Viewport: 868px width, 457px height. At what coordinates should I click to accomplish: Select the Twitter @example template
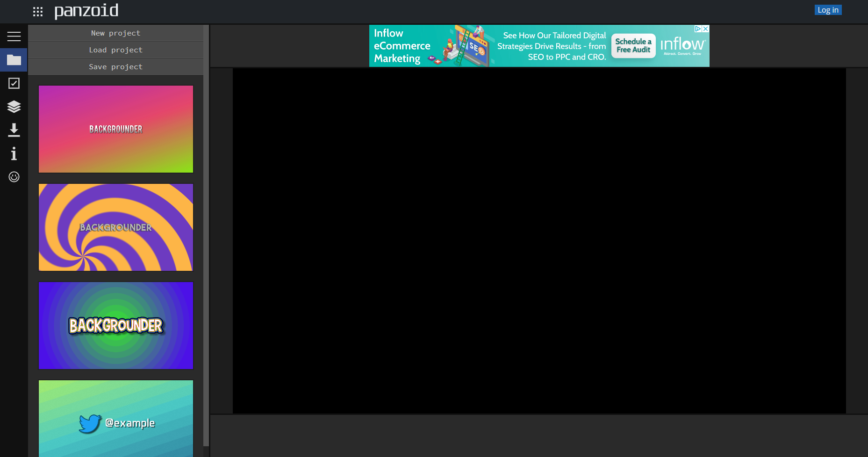(116, 419)
